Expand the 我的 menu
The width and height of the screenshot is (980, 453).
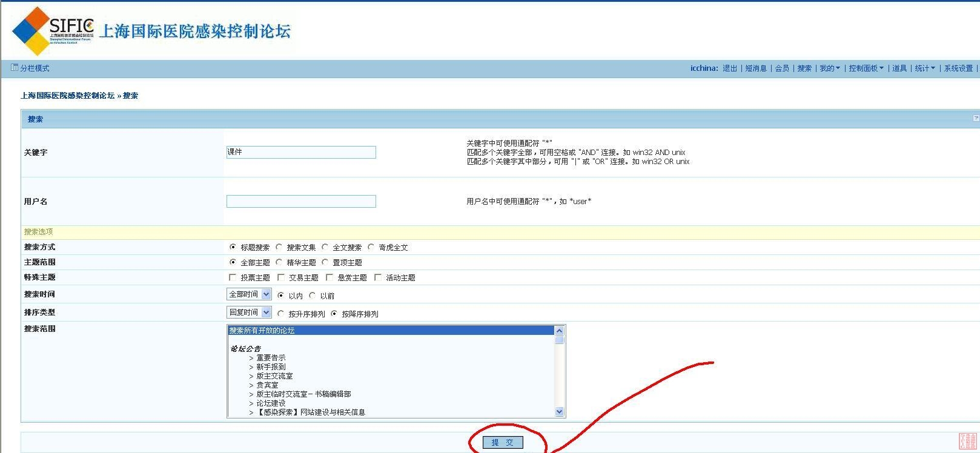[830, 68]
